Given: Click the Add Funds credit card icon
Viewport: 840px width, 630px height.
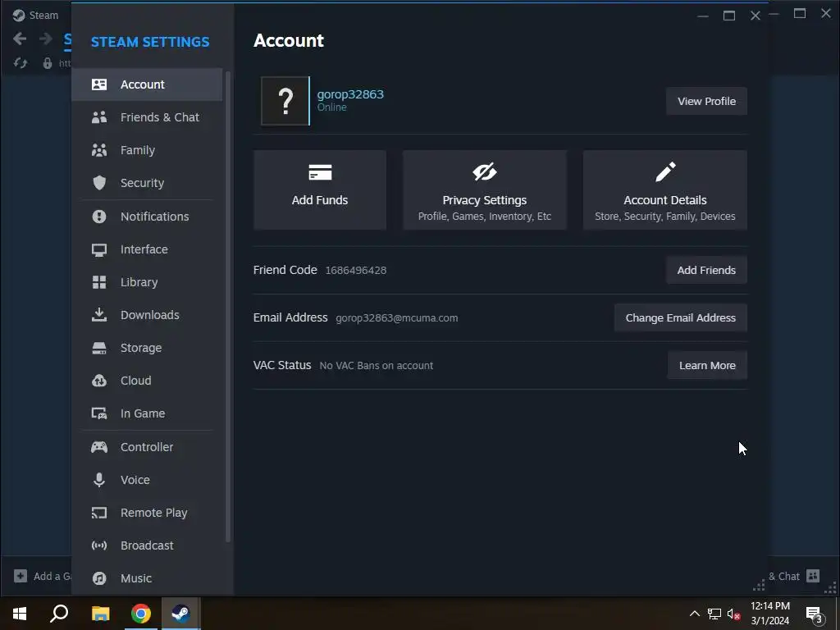Looking at the screenshot, I should 320,172.
